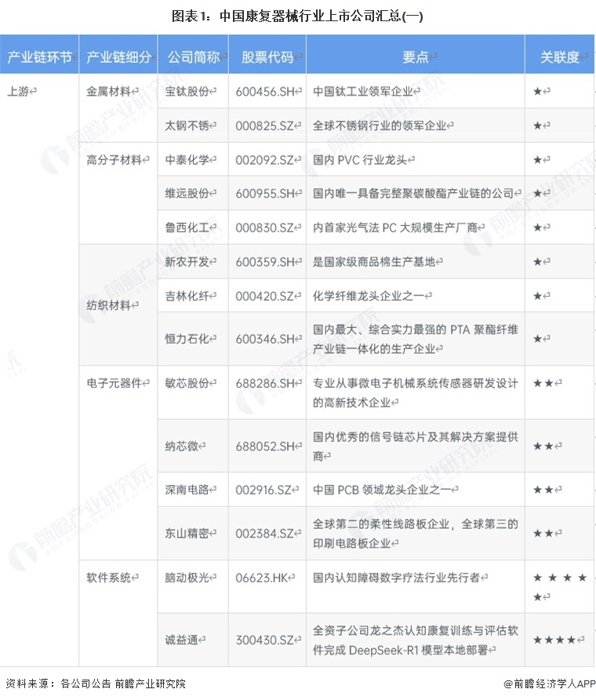Click stock code 06623.HK
This screenshot has width=596, height=700.
[265, 578]
